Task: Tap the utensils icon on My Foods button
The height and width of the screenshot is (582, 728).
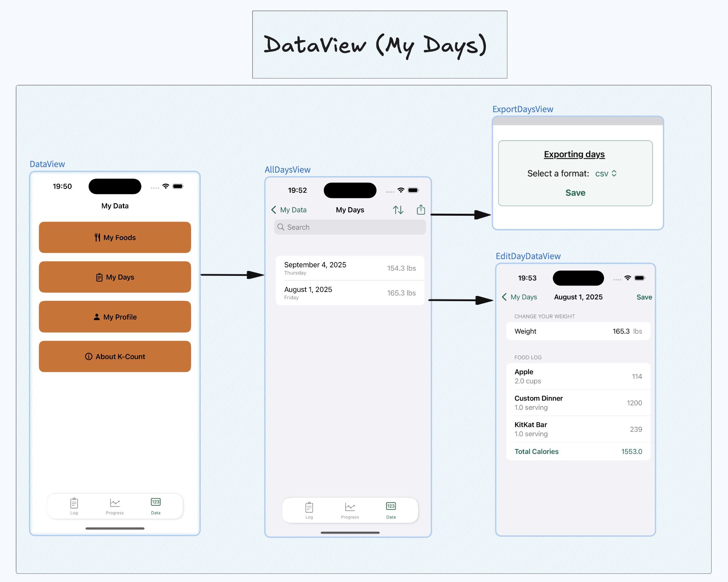Action: [98, 237]
